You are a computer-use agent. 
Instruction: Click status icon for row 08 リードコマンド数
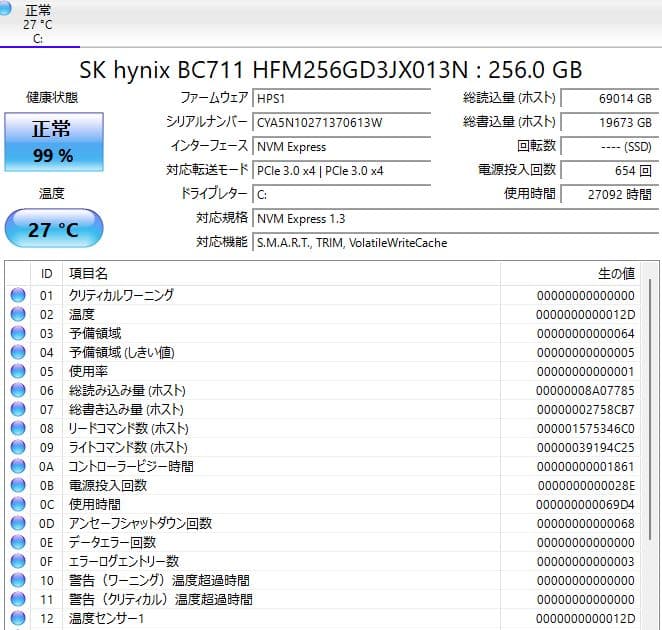(x=18, y=428)
